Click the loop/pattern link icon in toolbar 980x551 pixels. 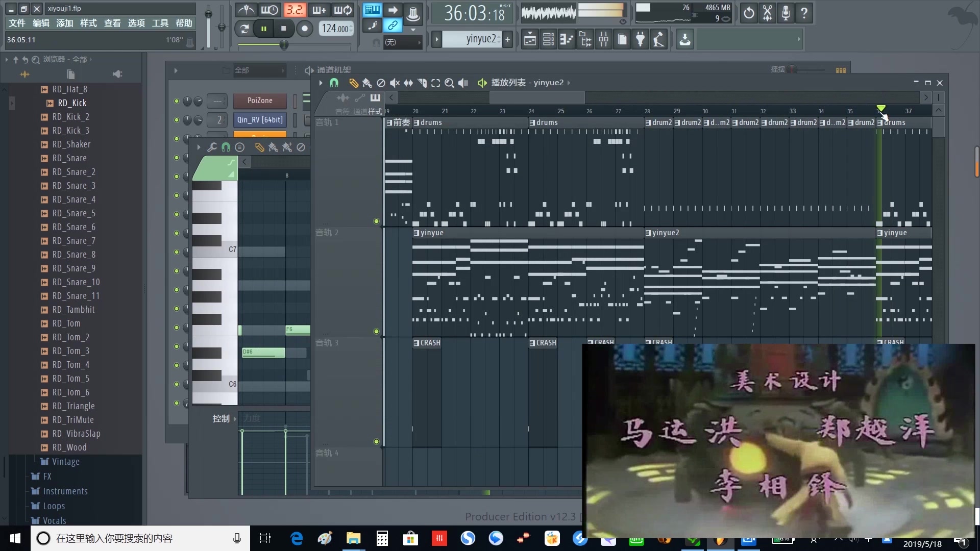[x=393, y=26]
